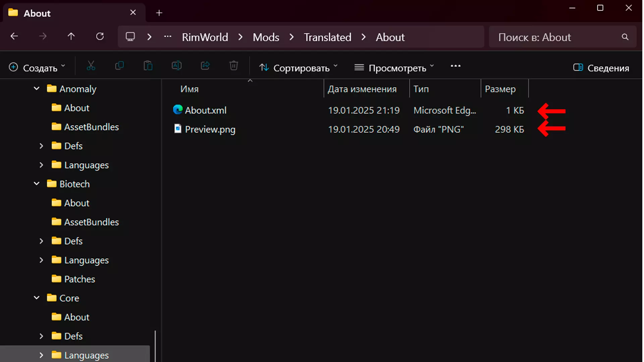
Task: Click the search box Поиск в: About
Action: [x=557, y=37]
